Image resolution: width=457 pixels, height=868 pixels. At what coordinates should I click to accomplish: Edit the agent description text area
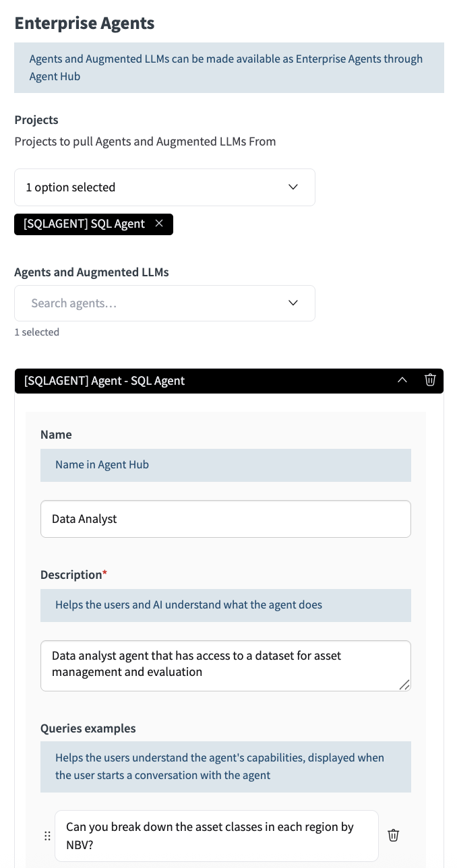pyautogui.click(x=225, y=664)
